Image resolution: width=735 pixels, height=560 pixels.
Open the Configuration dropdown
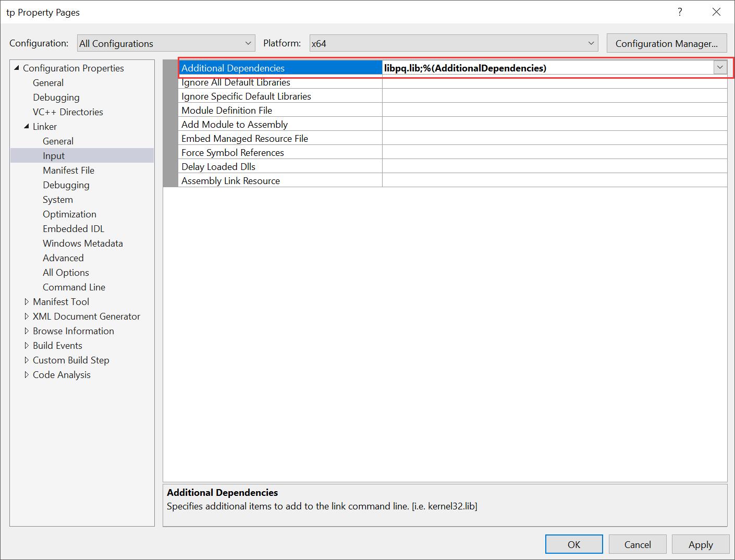(x=247, y=43)
